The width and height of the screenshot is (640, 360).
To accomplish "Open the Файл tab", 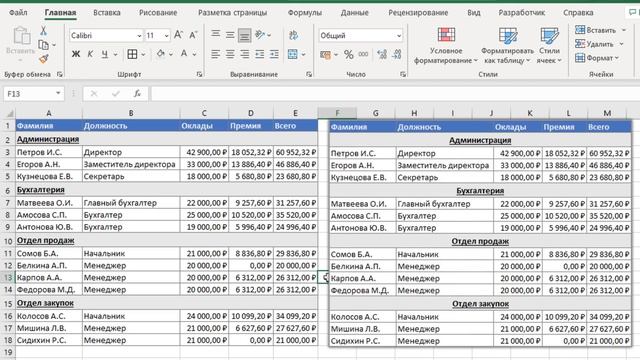I will pos(18,13).
